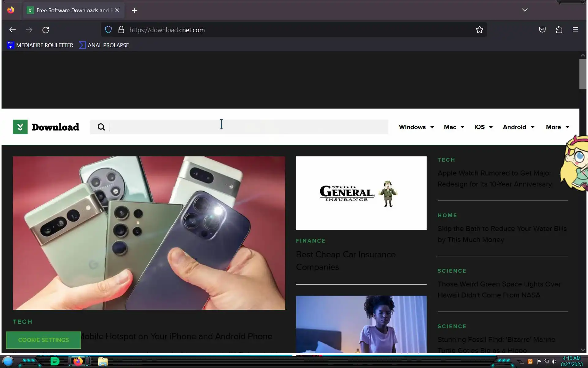Bookmark this page with star icon
588x368 pixels.
[479, 30]
